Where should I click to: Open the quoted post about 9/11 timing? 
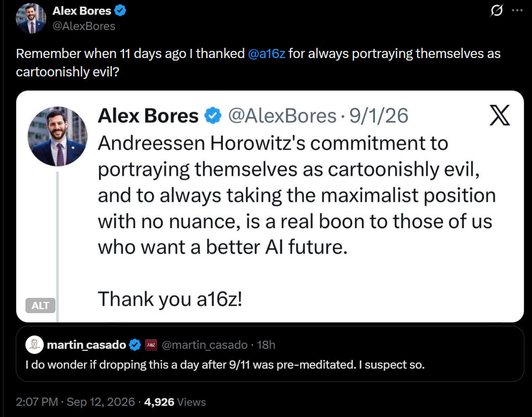point(270,354)
